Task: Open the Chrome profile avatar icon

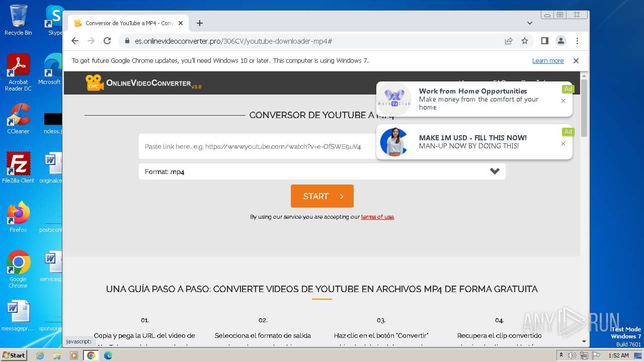Action: click(x=561, y=41)
